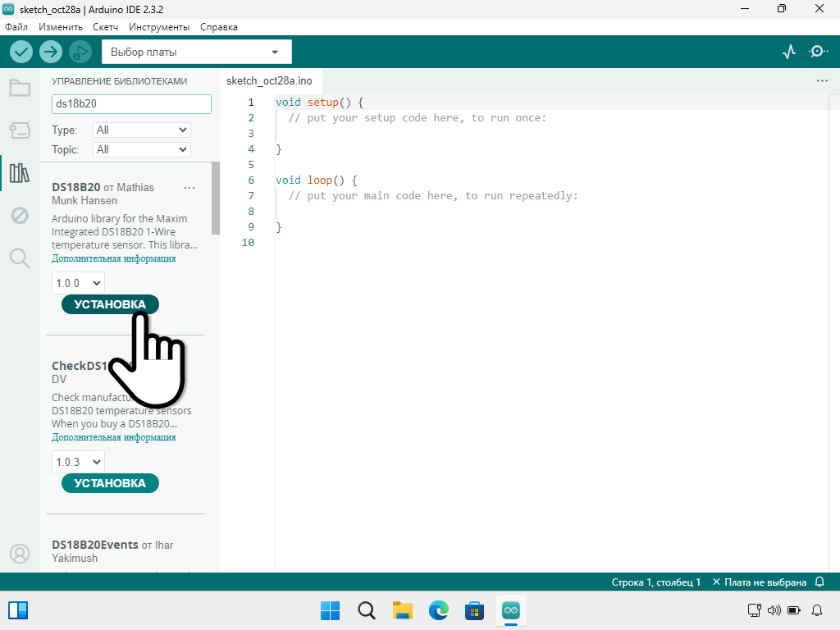Click the main code comment on line 7
The width and height of the screenshot is (840, 630).
coord(433,195)
